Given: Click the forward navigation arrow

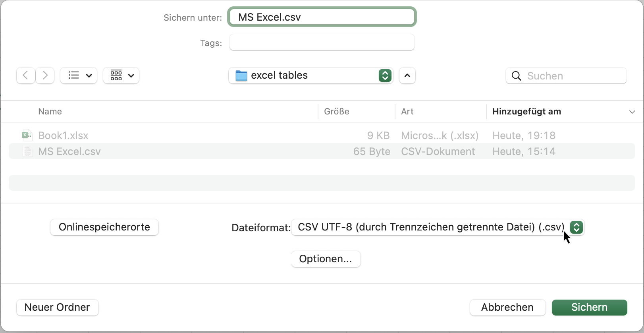Looking at the screenshot, I should (44, 76).
